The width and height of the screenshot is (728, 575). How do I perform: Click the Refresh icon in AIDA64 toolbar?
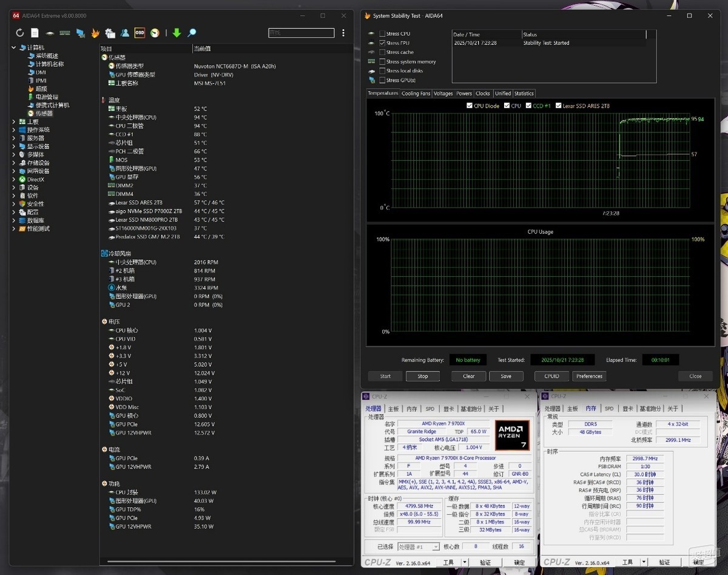[x=20, y=33]
